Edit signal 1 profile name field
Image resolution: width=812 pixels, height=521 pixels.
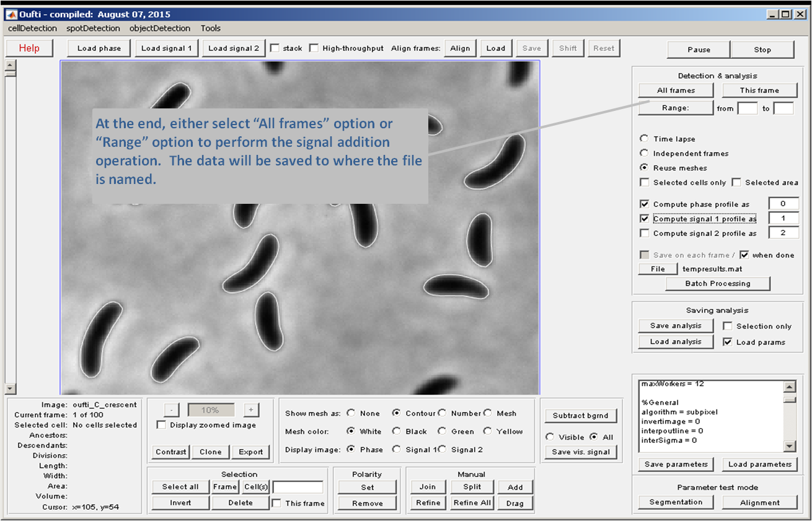783,218
